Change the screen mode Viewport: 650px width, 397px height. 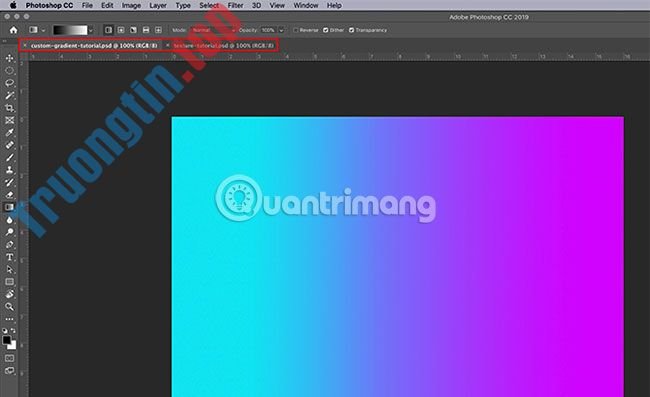10,370
